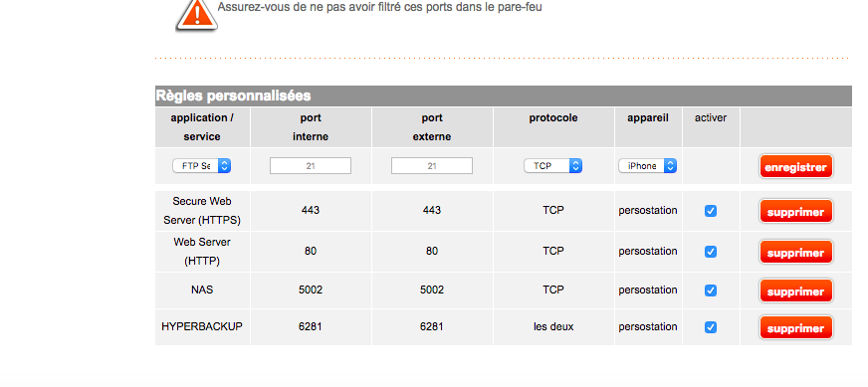868x387 pixels.
Task: Open the FTP Server application dropdown
Action: pyautogui.click(x=201, y=165)
